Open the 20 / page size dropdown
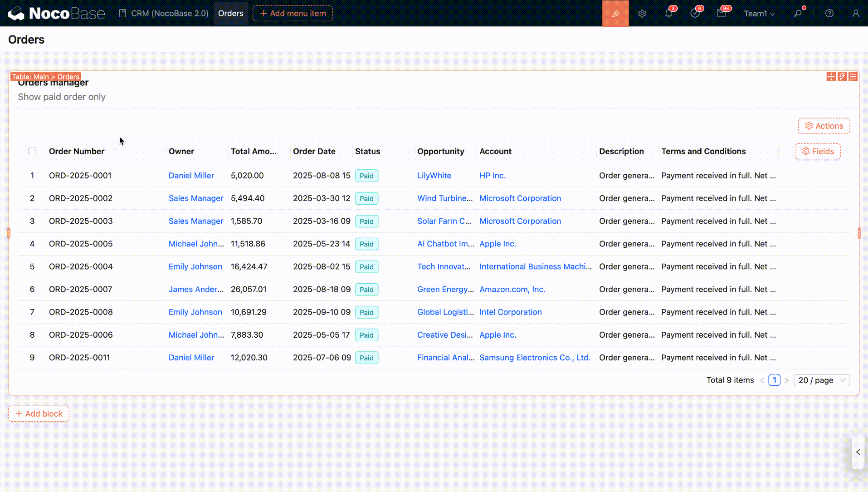868x492 pixels. pyautogui.click(x=821, y=380)
